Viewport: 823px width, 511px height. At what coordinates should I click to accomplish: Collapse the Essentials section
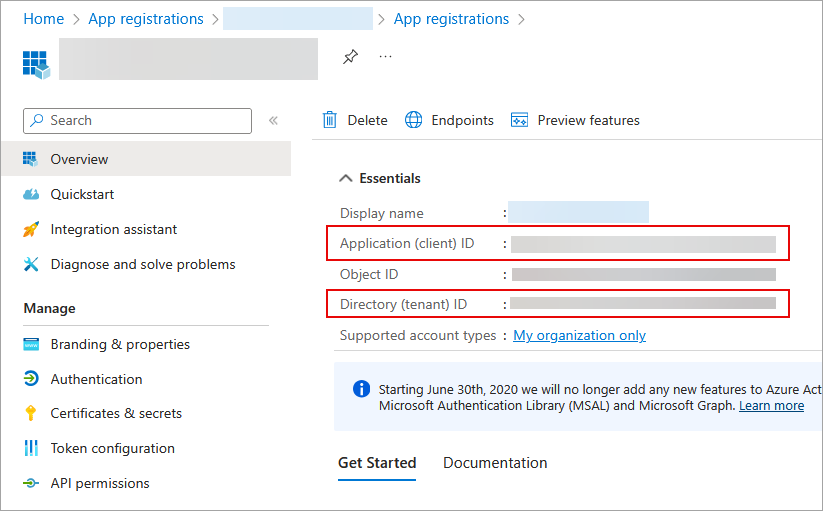345,178
